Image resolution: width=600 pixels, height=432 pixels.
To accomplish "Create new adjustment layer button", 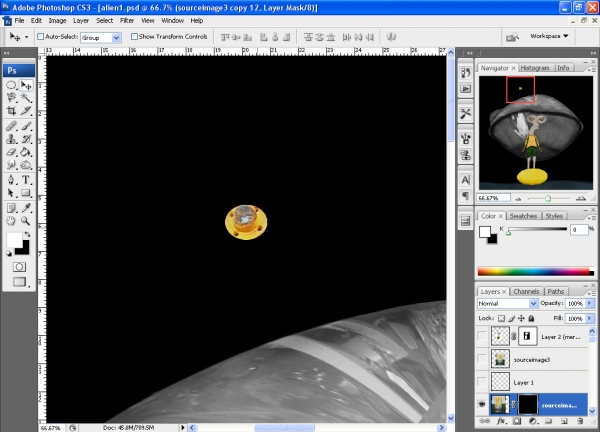I will [533, 421].
